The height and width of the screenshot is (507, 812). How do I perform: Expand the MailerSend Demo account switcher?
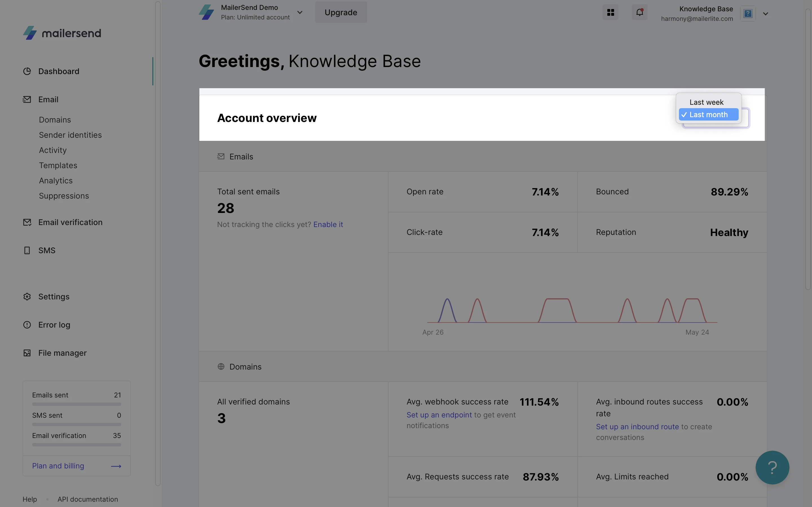pos(300,12)
